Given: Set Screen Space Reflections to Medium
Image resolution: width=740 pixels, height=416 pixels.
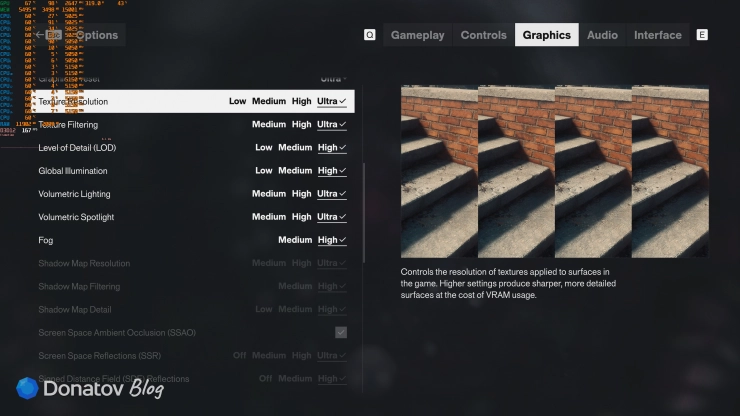Looking at the screenshot, I should [x=269, y=356].
